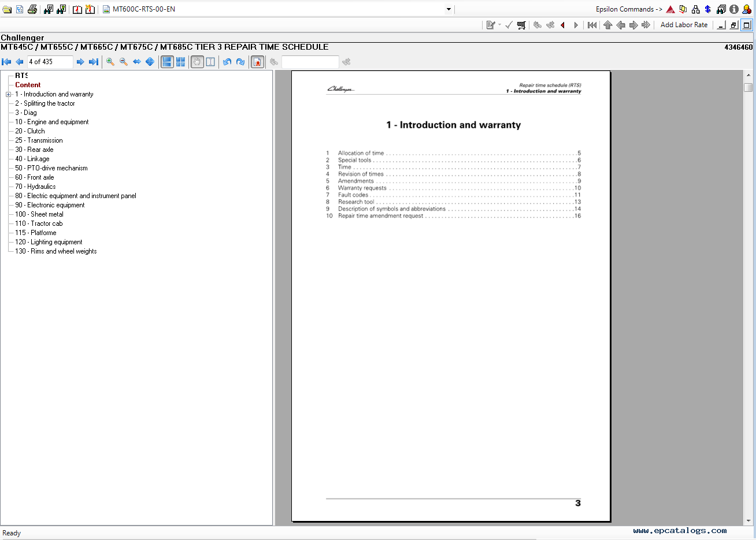The image size is (756, 540).
Task: Fit whole page in view
Action: click(x=150, y=62)
